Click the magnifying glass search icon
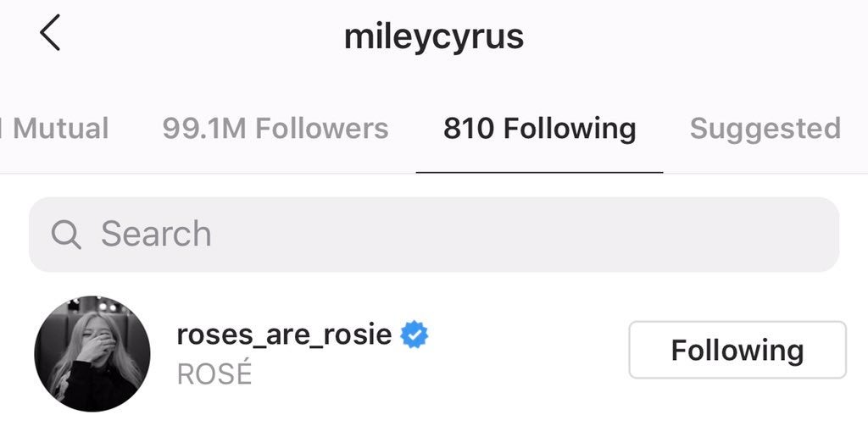 [66, 235]
